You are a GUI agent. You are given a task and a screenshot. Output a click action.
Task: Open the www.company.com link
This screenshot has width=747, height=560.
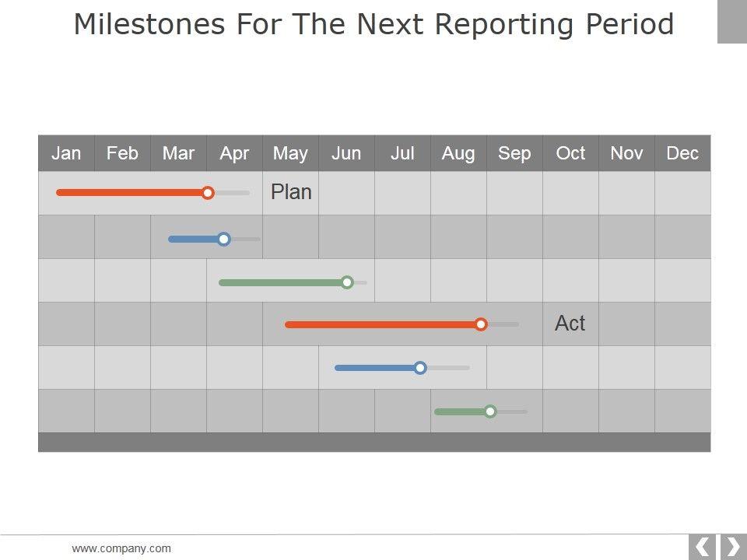pos(121,548)
